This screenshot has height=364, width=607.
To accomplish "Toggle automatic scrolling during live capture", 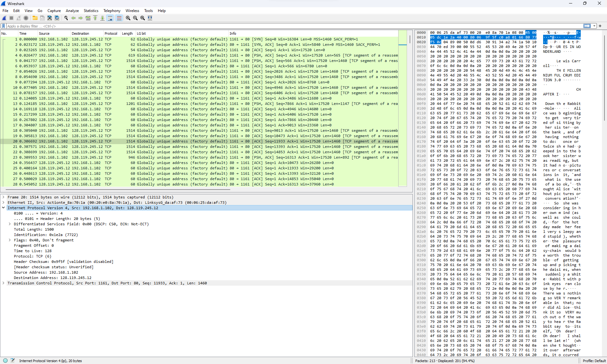I will [x=110, y=18].
